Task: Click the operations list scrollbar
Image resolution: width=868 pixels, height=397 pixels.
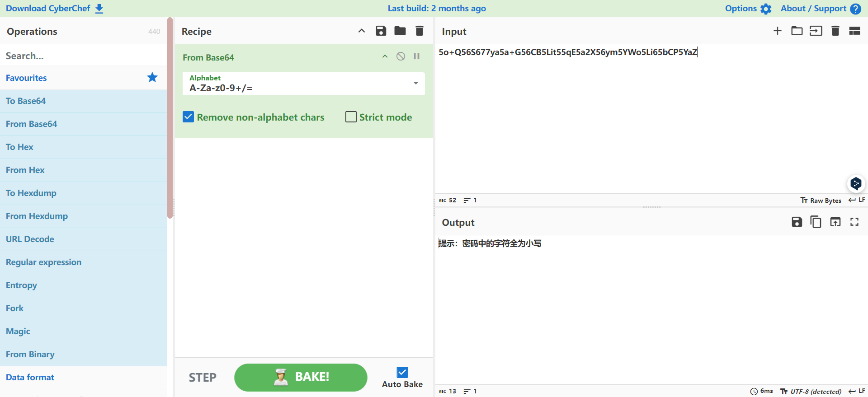Action: (170, 118)
